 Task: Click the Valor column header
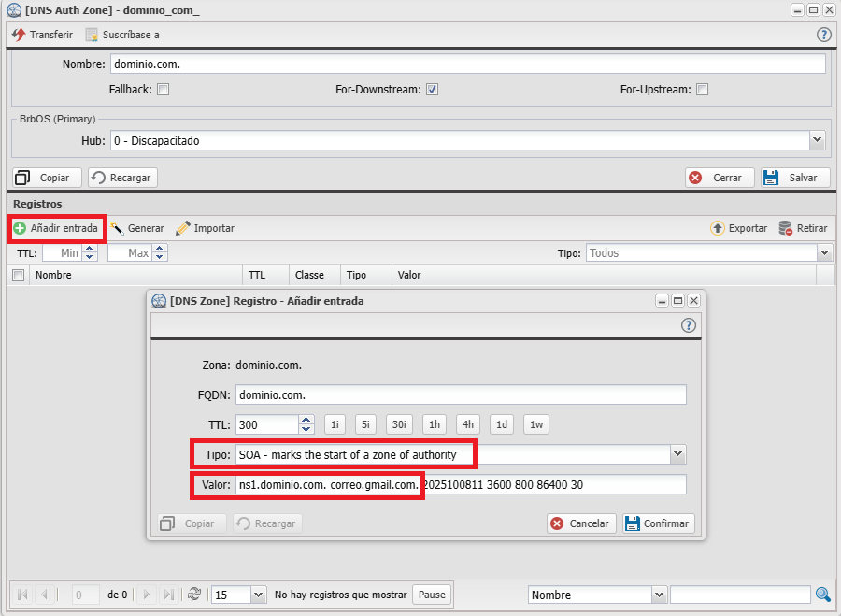(409, 275)
